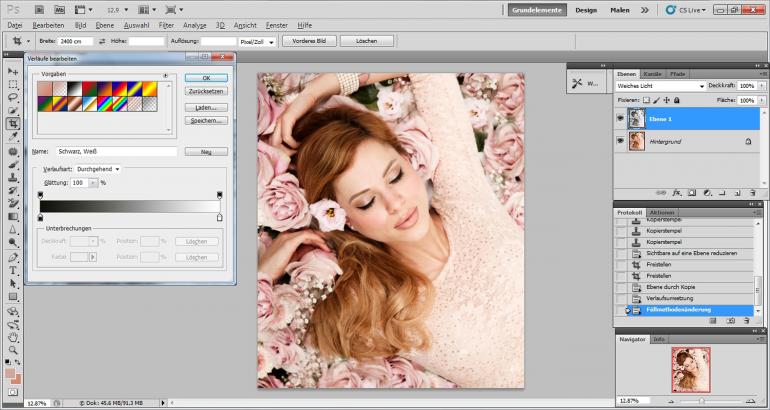
Task: Toggle lock transparent pixels
Action: [x=646, y=100]
